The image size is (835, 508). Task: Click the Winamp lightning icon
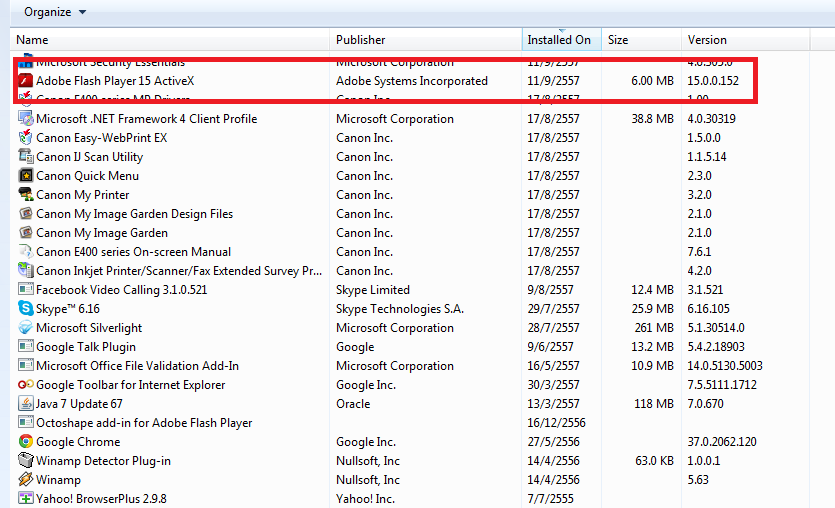pos(25,480)
